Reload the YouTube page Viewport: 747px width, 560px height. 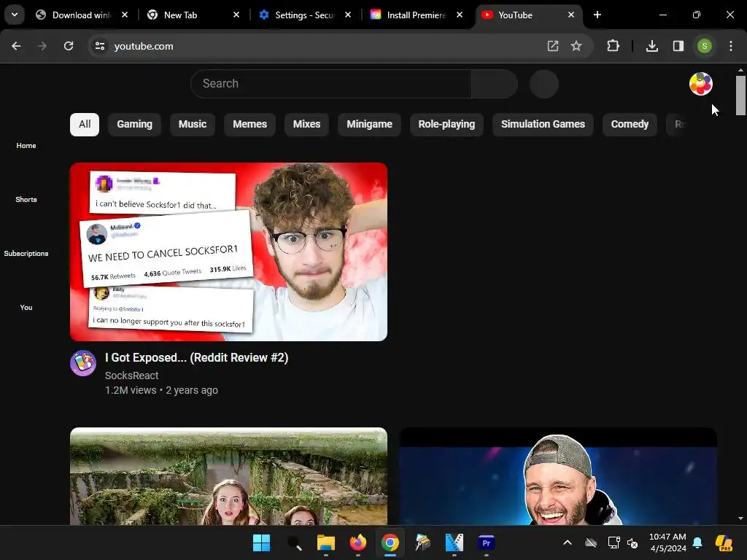[x=69, y=46]
